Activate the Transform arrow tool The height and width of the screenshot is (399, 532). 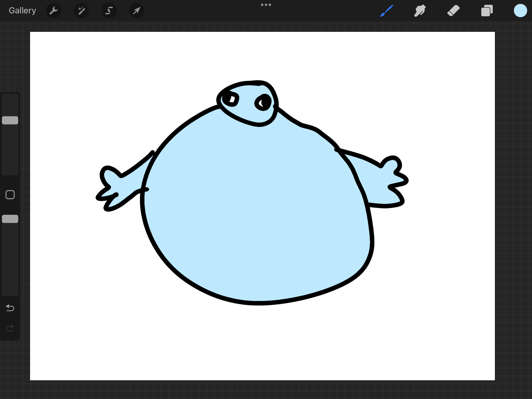point(137,11)
